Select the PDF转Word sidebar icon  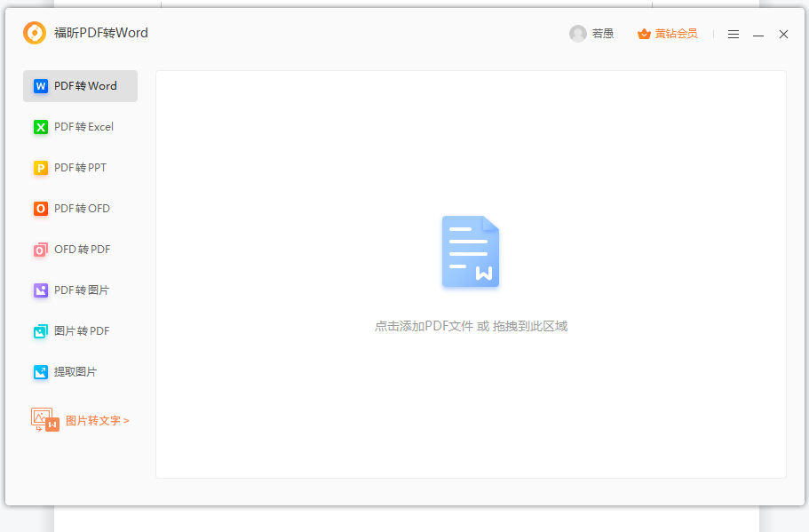[x=39, y=85]
